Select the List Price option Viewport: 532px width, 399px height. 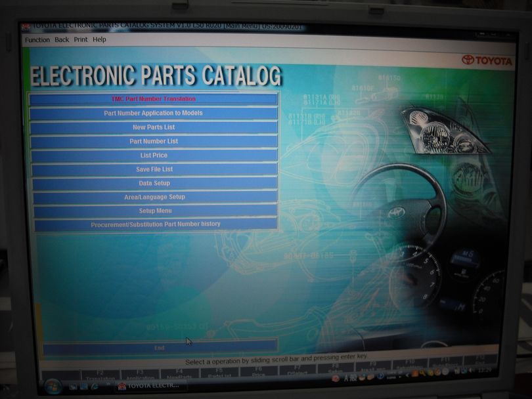point(154,156)
